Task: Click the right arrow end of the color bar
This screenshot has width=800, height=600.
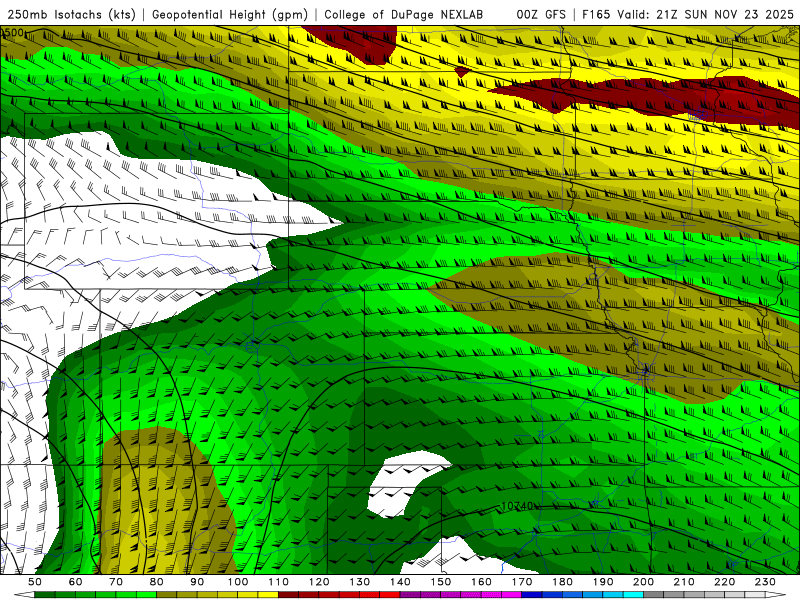Action: tap(776, 595)
